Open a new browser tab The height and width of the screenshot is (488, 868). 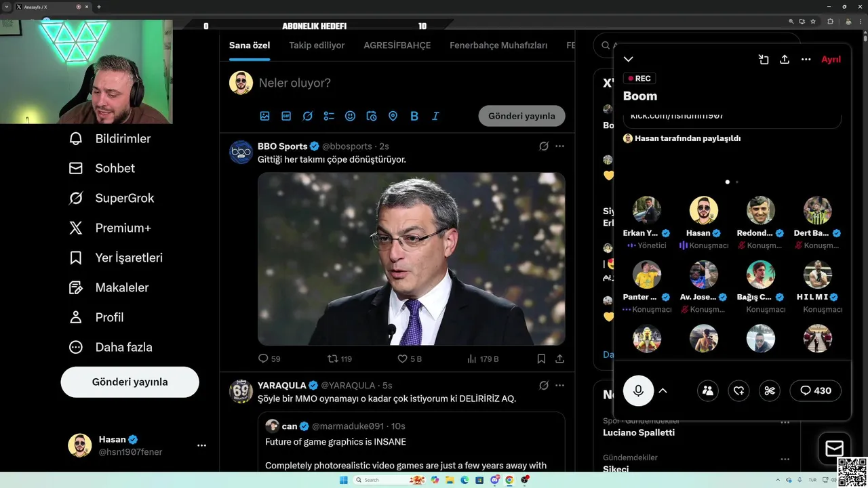(x=99, y=7)
